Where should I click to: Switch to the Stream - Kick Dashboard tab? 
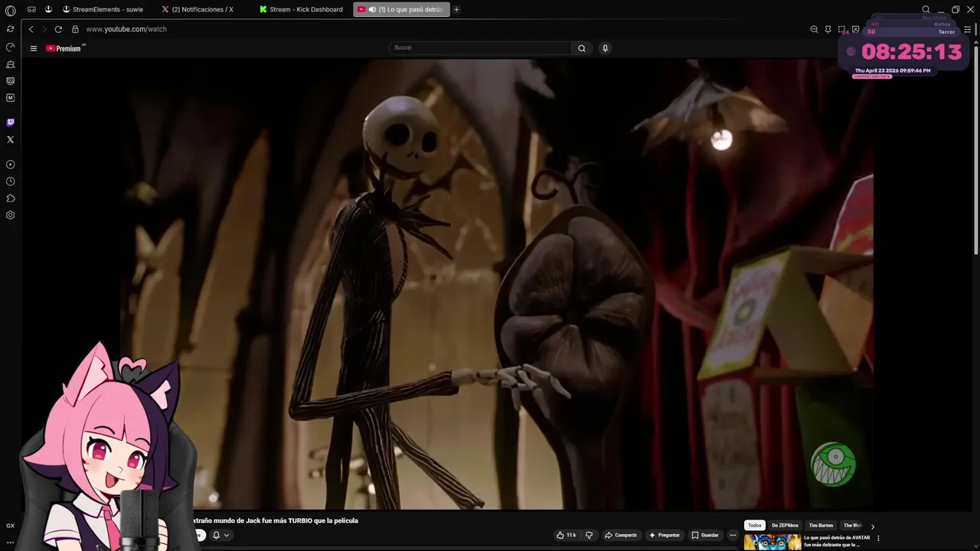click(x=301, y=9)
